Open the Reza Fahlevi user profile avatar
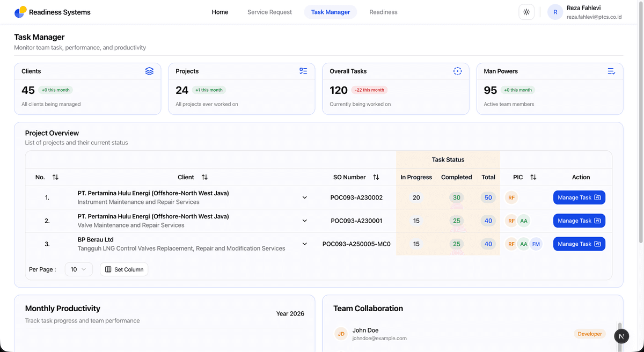 555,12
